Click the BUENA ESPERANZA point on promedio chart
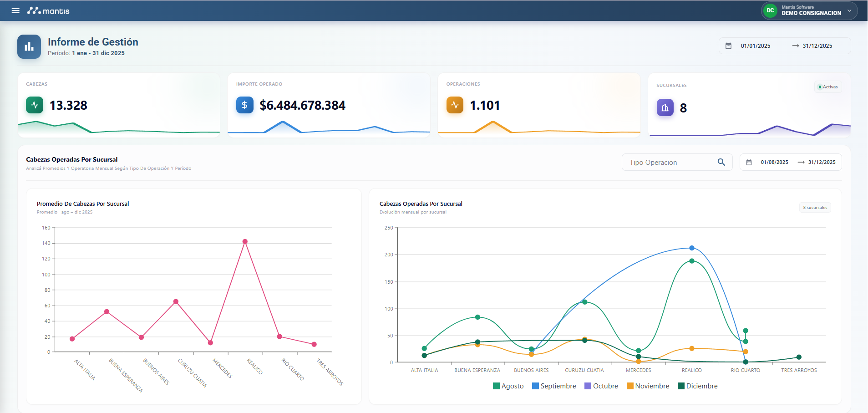The image size is (868, 413). click(107, 312)
